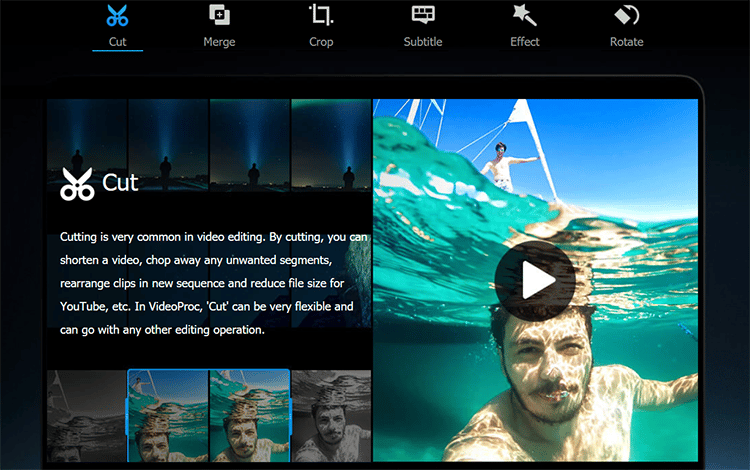
Task: Click the left blue trim handle on filmstrip
Action: 127,415
